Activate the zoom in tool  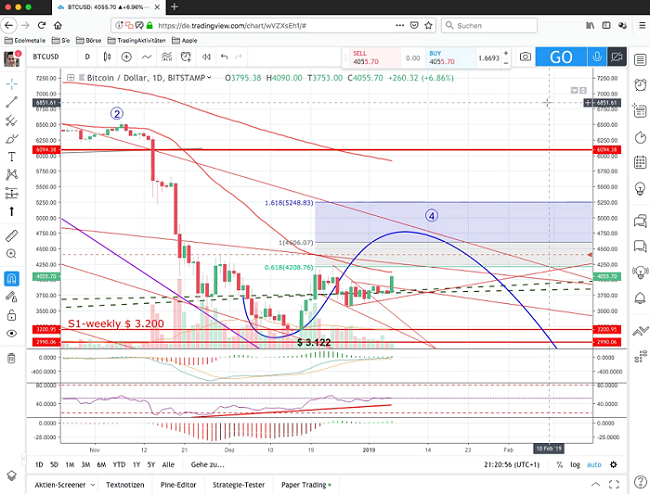click(x=12, y=254)
